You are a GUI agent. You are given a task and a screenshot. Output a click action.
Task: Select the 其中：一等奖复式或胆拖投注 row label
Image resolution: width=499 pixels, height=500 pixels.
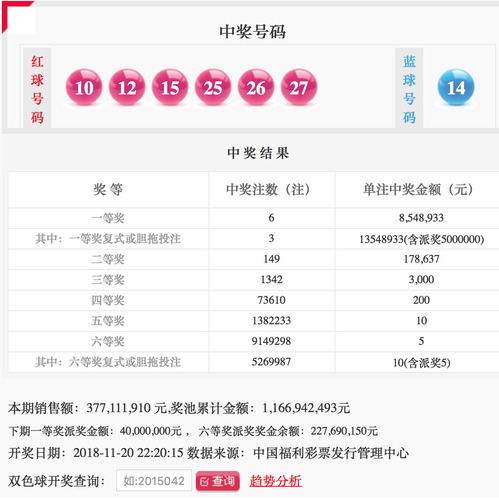108,239
